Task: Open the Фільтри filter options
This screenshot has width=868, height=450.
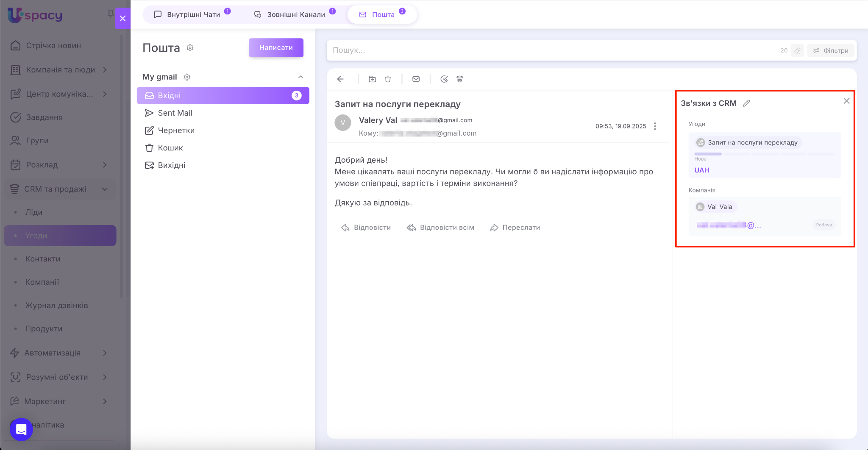Action: 831,50
